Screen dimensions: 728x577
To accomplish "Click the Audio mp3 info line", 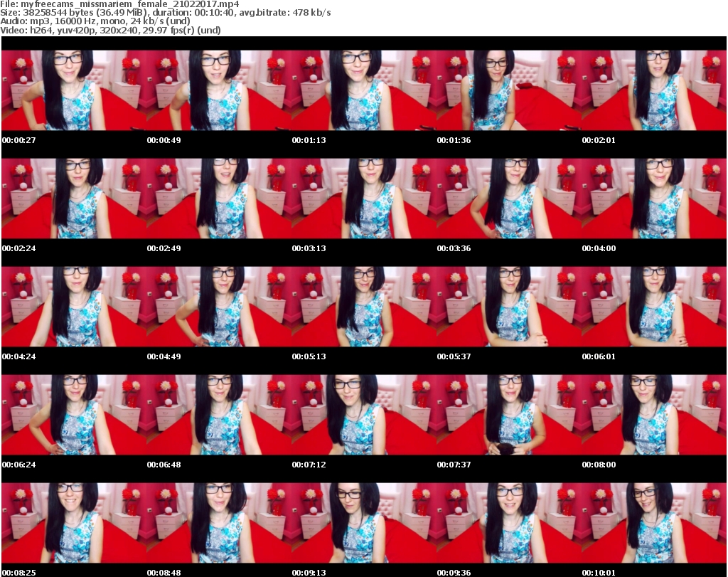I will point(95,21).
